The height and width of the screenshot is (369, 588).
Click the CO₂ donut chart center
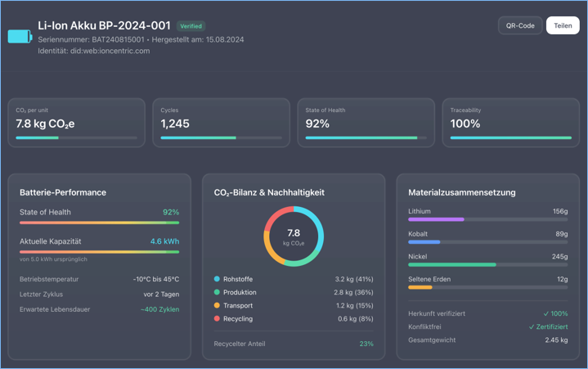point(294,236)
